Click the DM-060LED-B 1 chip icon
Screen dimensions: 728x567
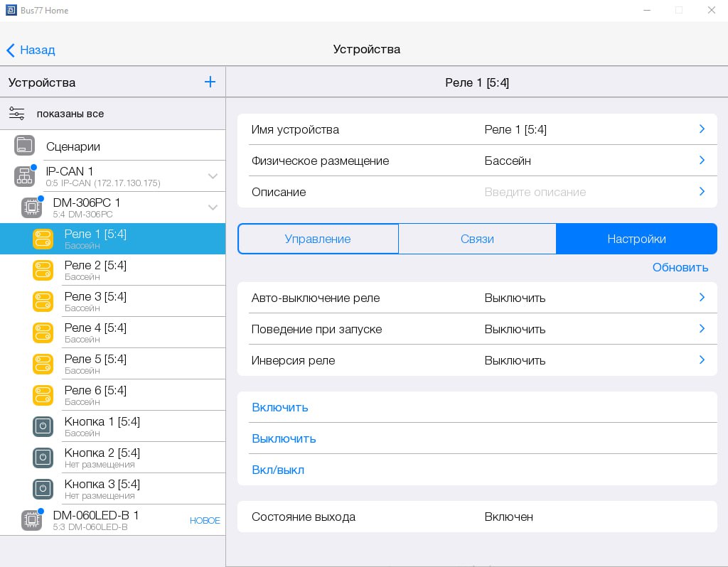pyautogui.click(x=31, y=520)
